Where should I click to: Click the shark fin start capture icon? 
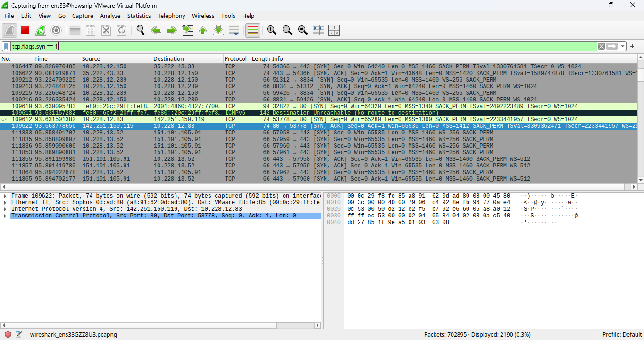pos(9,31)
